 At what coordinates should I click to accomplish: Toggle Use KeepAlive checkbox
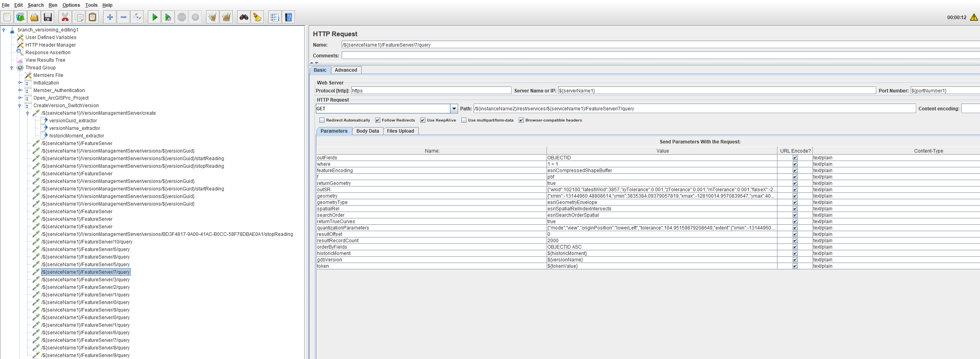coord(423,120)
